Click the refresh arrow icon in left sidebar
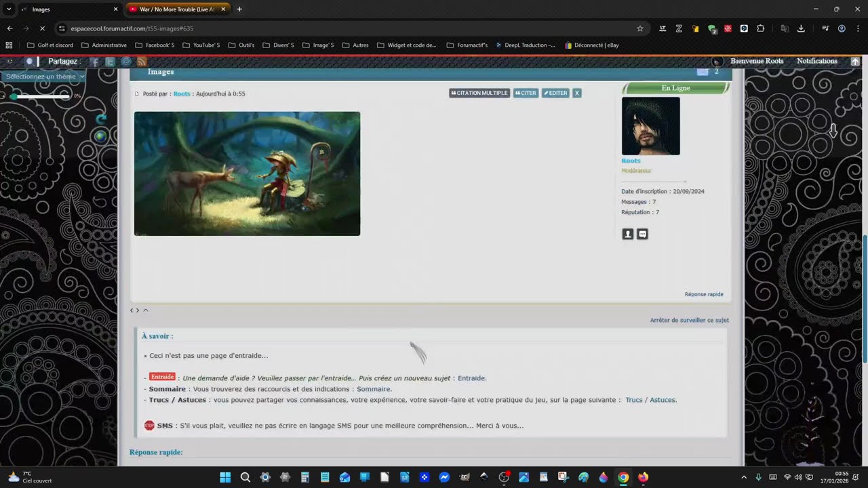868x488 pixels. tap(101, 119)
